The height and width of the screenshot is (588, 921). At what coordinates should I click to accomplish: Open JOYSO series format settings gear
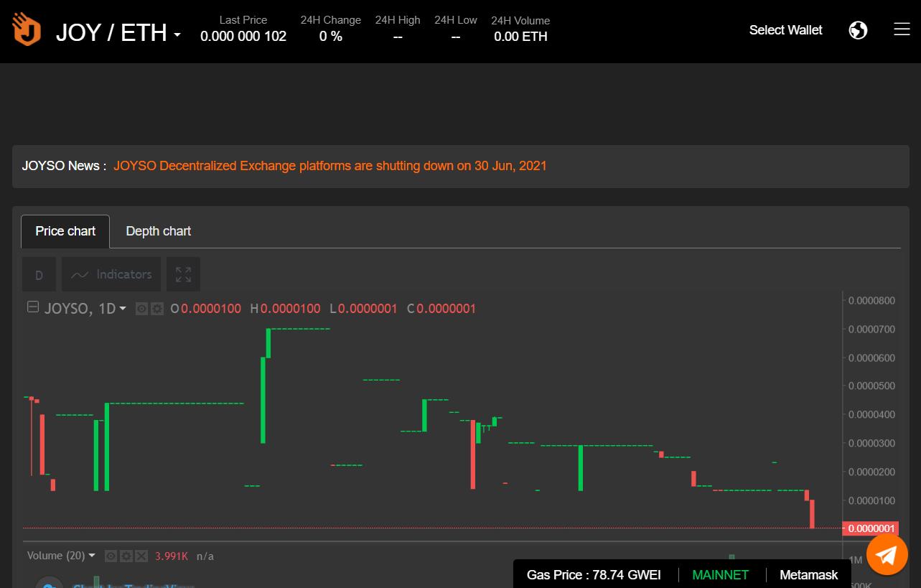click(156, 309)
